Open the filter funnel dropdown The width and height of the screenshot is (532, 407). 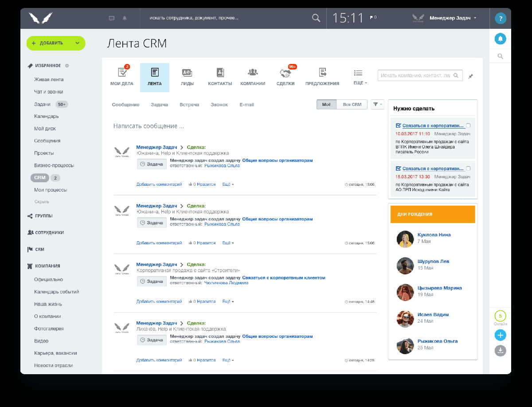pos(377,105)
